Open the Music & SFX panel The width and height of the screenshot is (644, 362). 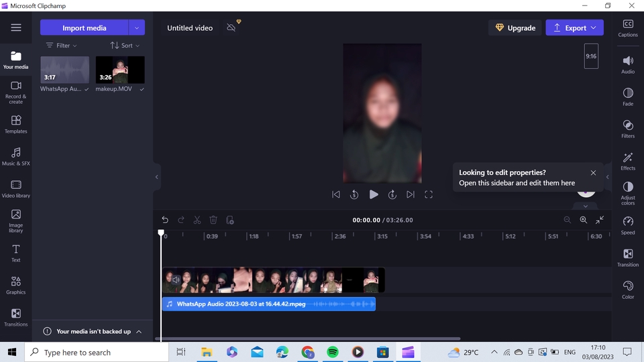click(x=16, y=156)
